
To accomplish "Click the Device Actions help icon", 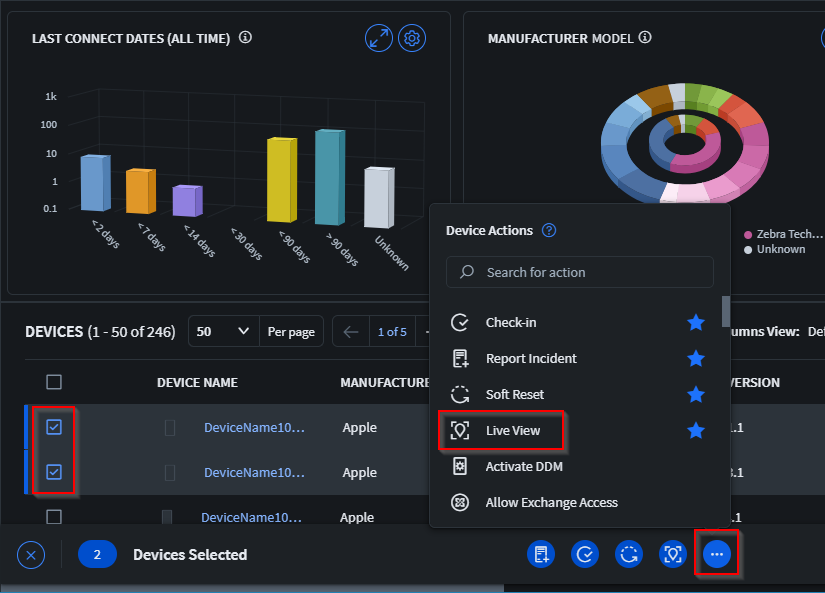I will 549,230.
